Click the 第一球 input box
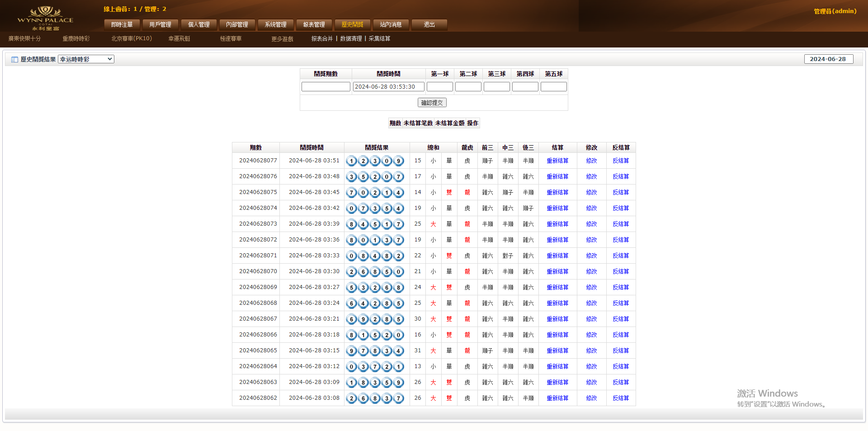Screen dimensions: 868x431 [439, 86]
